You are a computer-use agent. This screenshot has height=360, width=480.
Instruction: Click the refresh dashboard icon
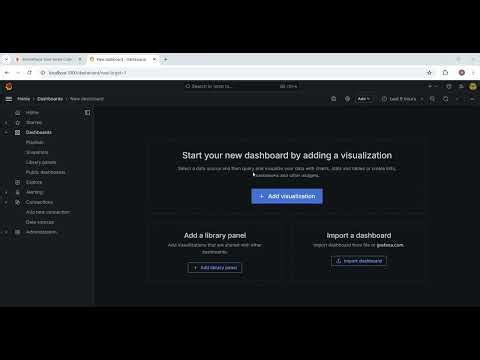pyautogui.click(x=446, y=99)
